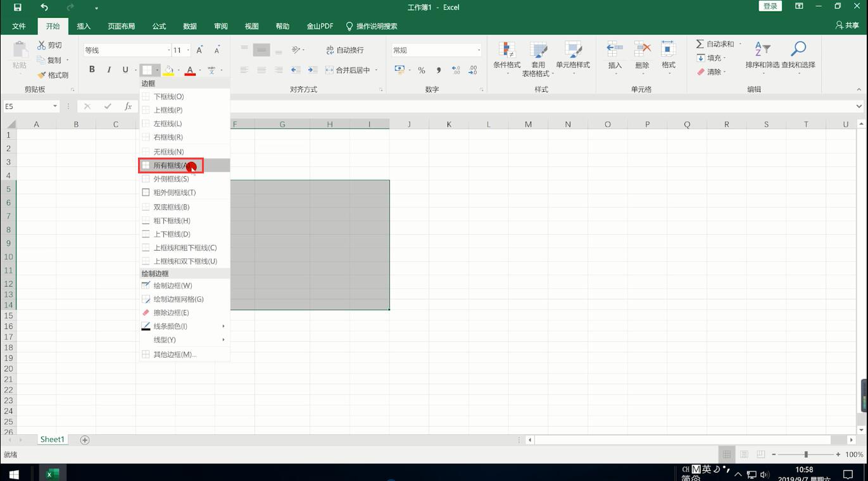The image size is (868, 481).
Task: Toggle Underline formatting
Action: click(125, 70)
